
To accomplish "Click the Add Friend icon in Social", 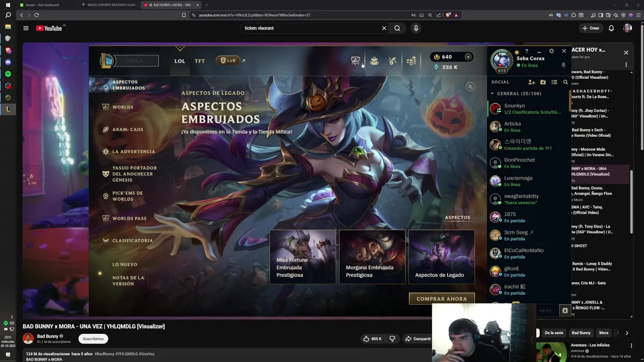I will [x=531, y=82].
